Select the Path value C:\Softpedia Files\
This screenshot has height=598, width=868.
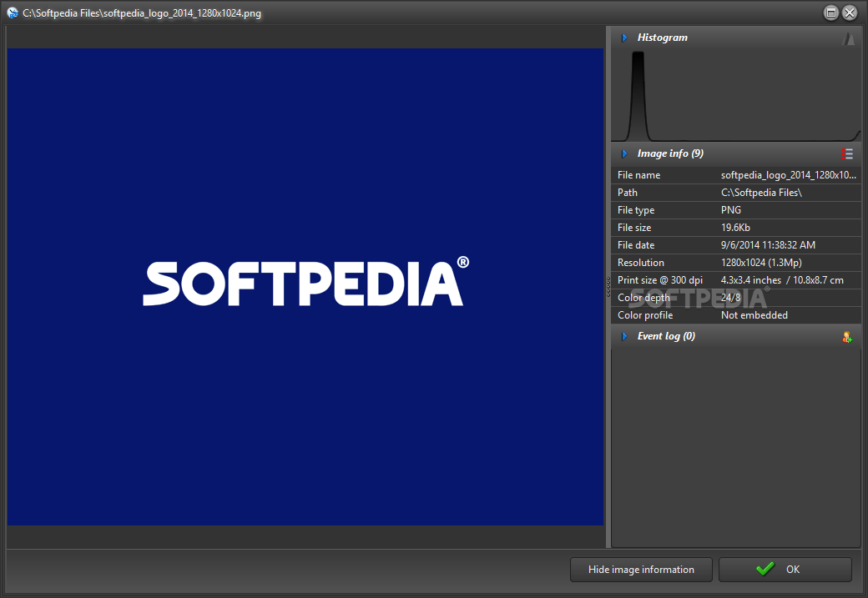(x=761, y=193)
